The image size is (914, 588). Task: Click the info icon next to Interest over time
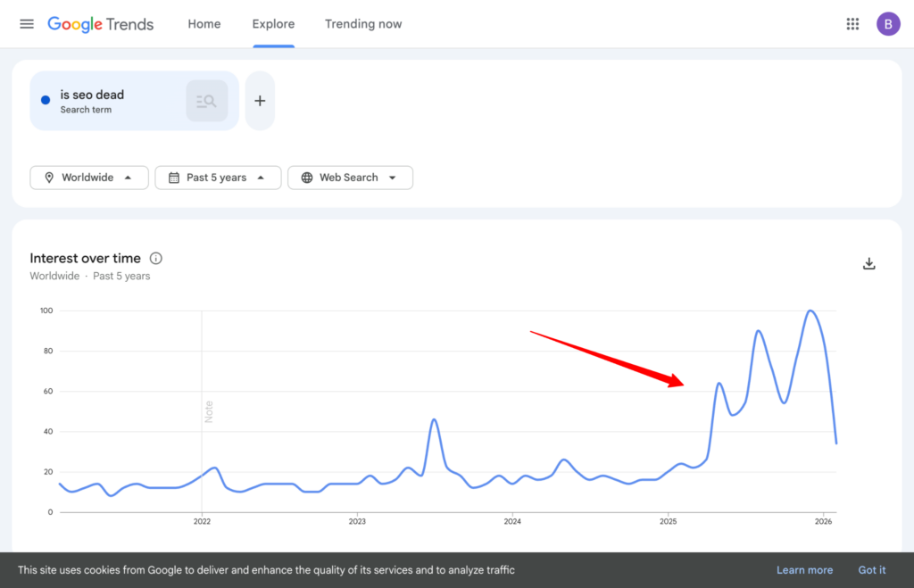pyautogui.click(x=155, y=258)
